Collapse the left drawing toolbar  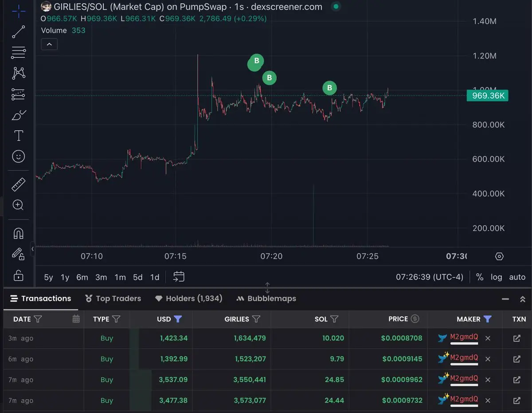click(x=32, y=249)
